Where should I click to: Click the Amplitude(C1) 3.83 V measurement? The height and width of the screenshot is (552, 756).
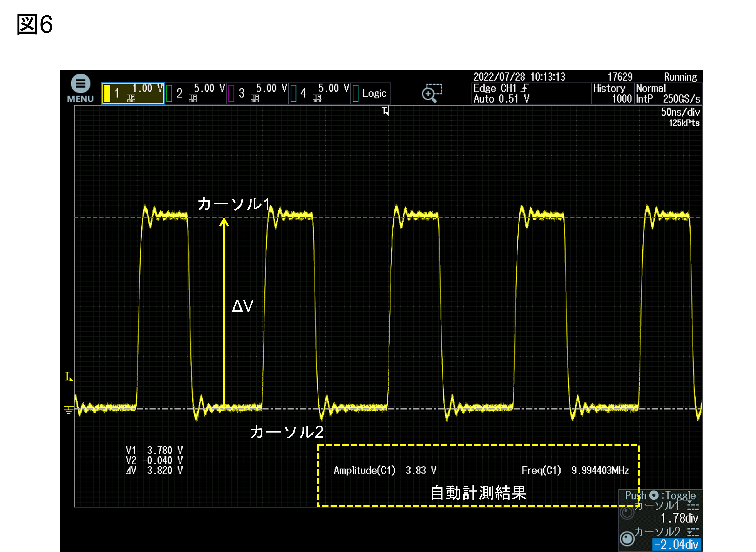(x=385, y=471)
